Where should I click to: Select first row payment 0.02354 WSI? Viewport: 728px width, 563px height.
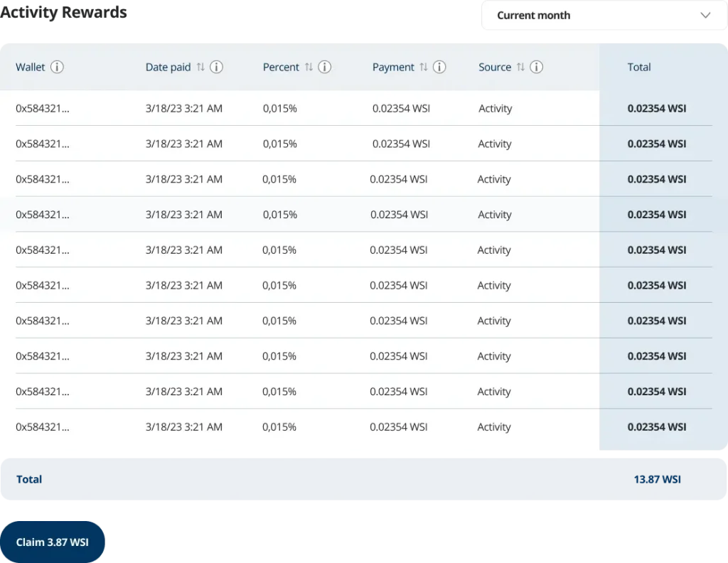[401, 108]
